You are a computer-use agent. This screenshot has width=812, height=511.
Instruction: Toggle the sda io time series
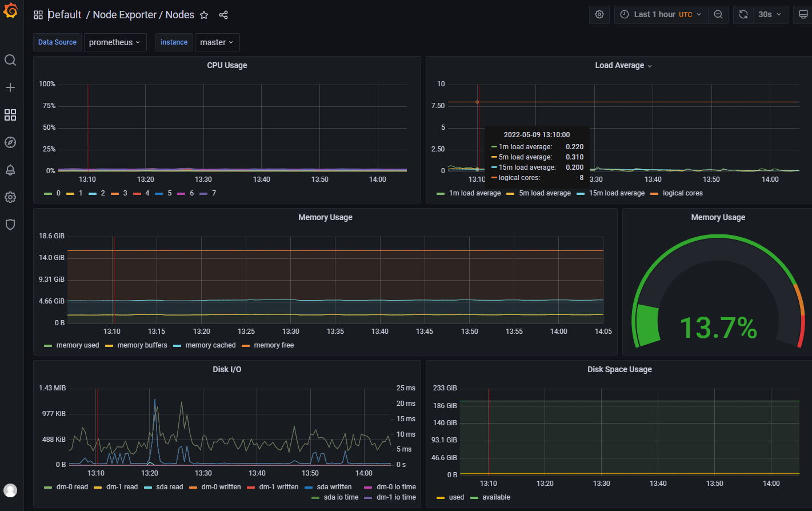click(341, 497)
